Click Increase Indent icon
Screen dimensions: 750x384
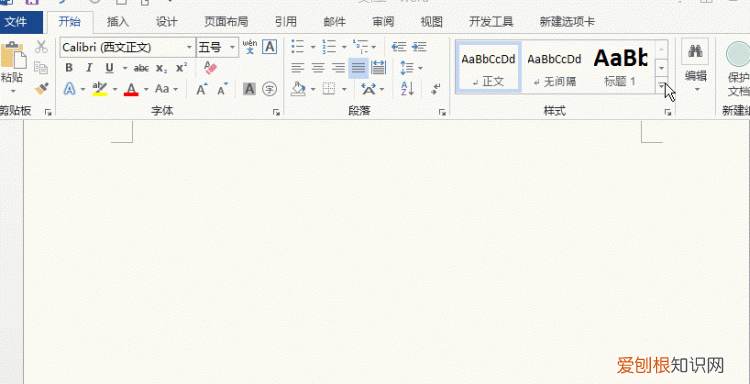(x=419, y=47)
